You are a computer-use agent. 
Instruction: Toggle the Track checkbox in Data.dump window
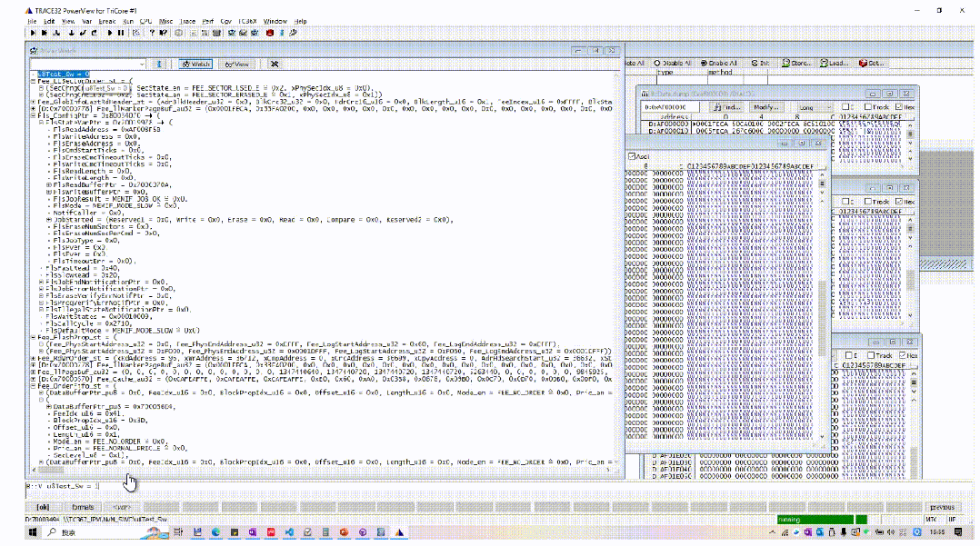point(867,107)
